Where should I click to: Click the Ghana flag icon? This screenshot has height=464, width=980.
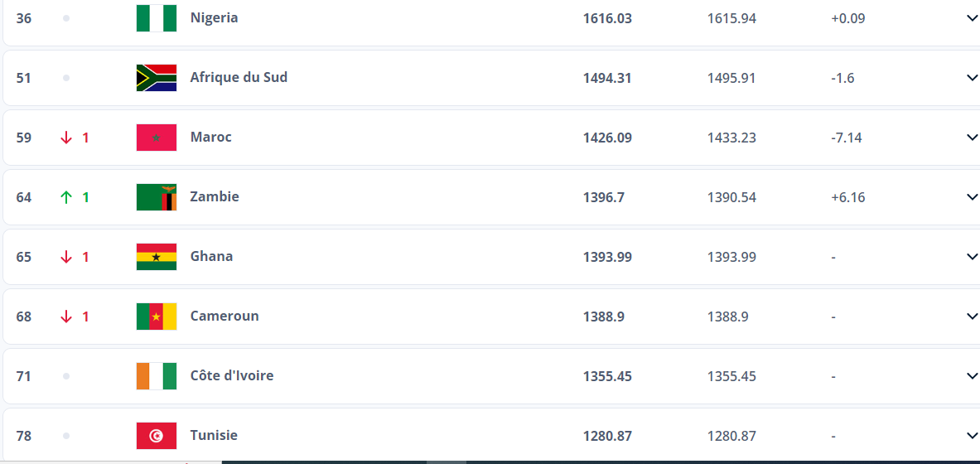157,257
